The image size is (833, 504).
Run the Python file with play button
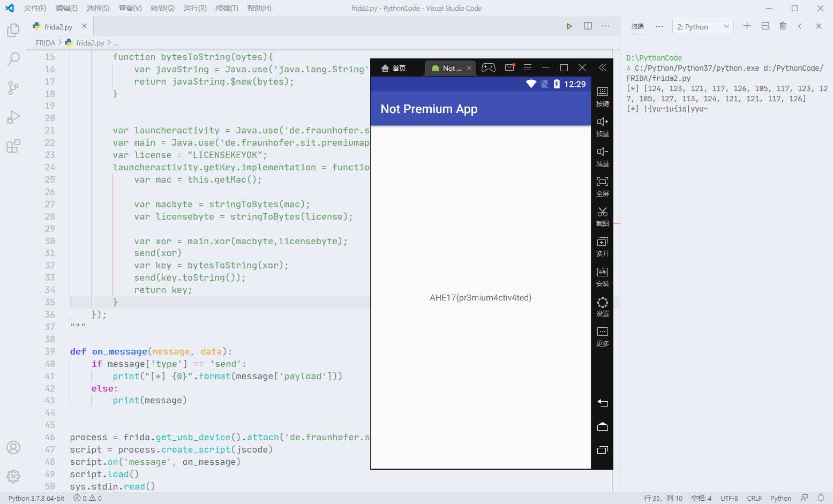tap(569, 26)
